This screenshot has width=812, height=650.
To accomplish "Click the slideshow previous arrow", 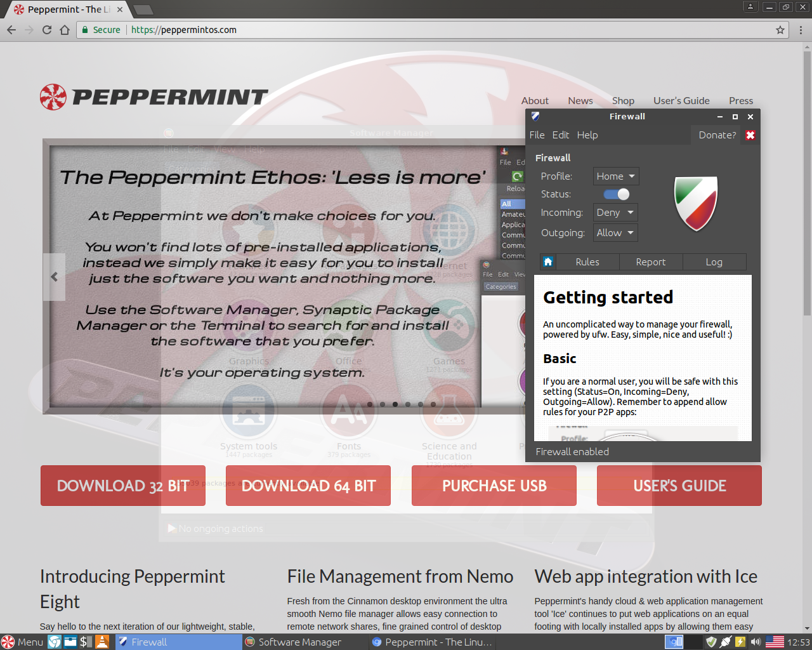I will 55,277.
